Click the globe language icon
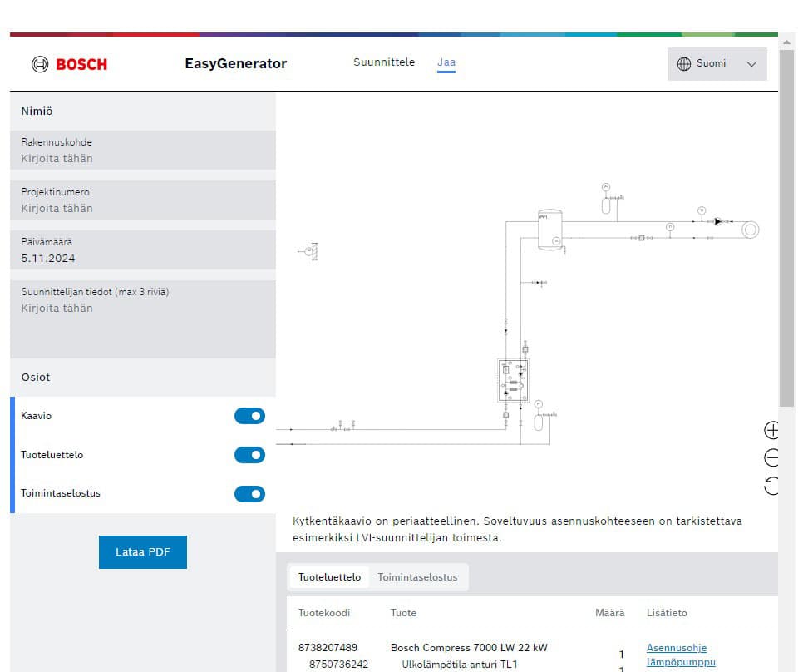 [x=684, y=63]
